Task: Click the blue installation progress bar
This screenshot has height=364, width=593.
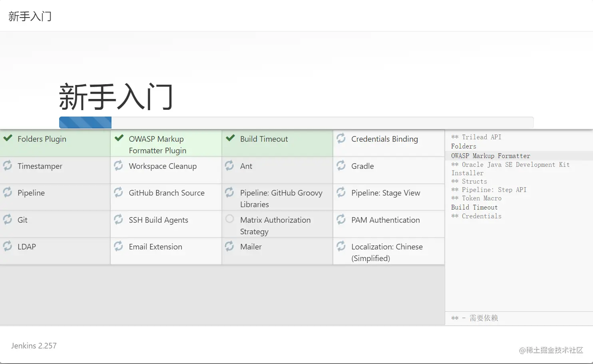Action: pos(85,122)
